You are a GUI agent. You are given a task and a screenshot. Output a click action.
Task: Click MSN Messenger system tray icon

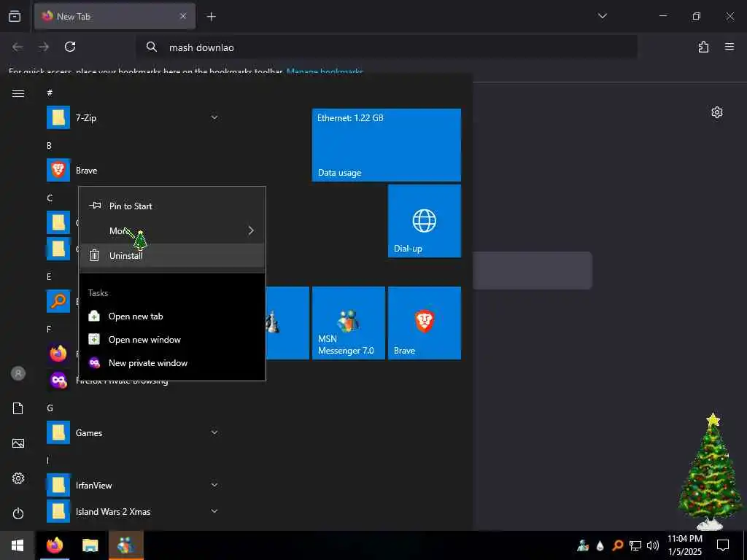point(583,545)
